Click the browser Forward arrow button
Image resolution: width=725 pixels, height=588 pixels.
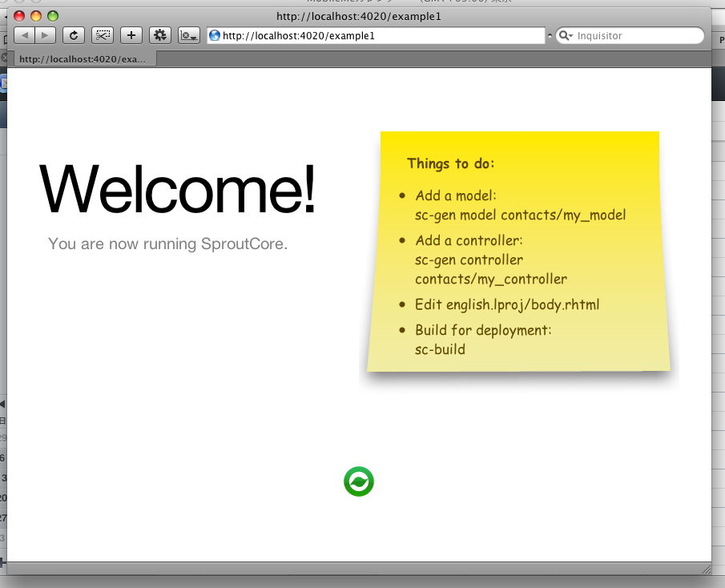pyautogui.click(x=46, y=35)
